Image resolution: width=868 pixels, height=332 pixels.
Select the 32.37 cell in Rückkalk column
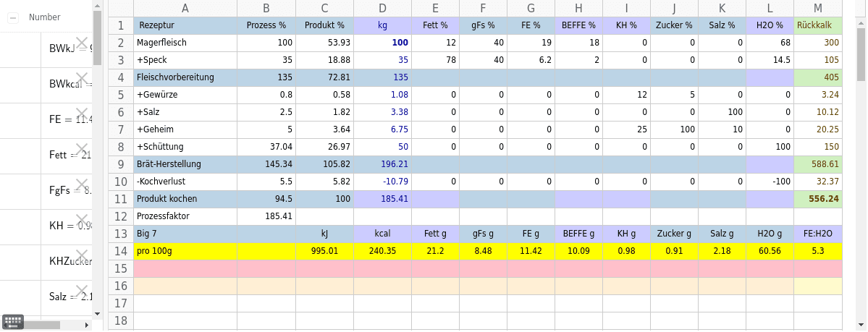(817, 182)
